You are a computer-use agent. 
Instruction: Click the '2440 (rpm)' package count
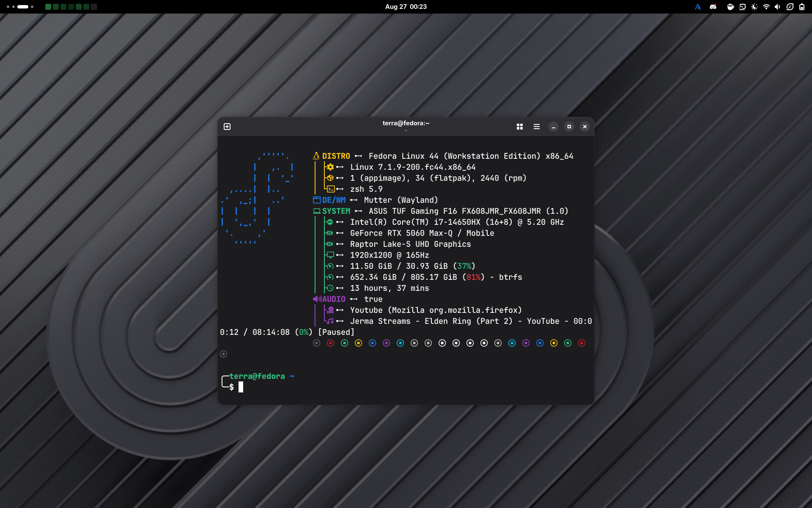point(503,178)
